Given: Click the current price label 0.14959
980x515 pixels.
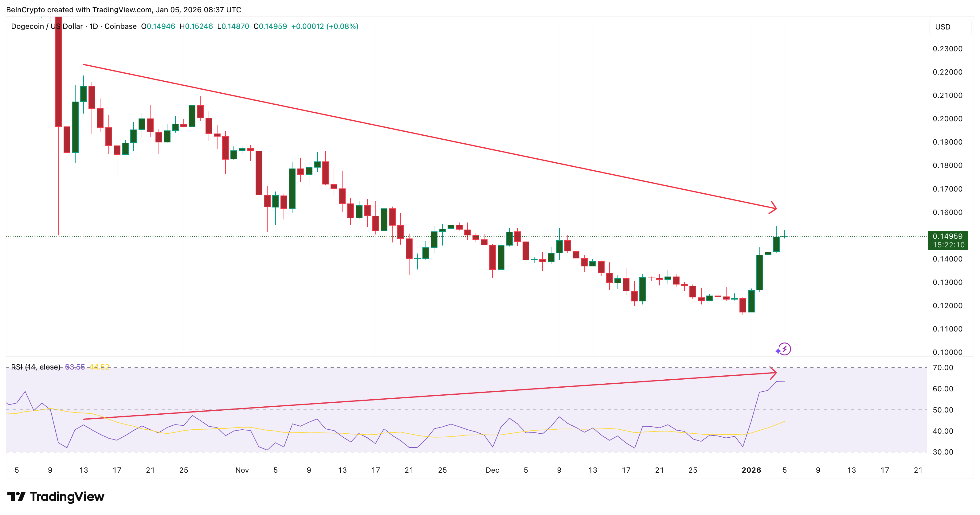Looking at the screenshot, I should (949, 236).
